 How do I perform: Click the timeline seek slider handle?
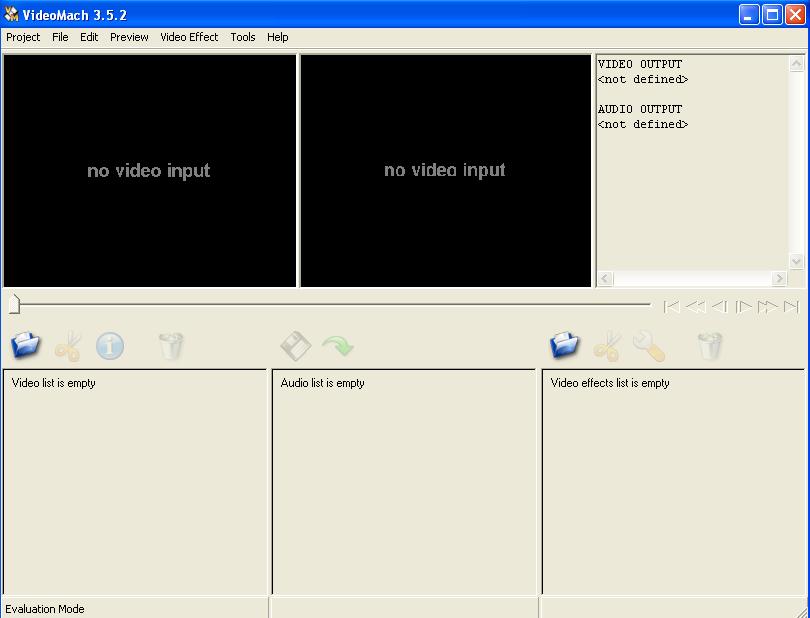[14, 301]
